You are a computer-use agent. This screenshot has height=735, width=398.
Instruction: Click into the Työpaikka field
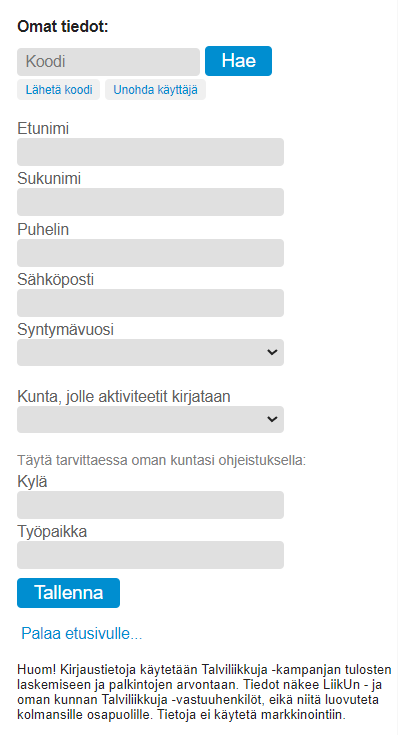pyautogui.click(x=150, y=555)
